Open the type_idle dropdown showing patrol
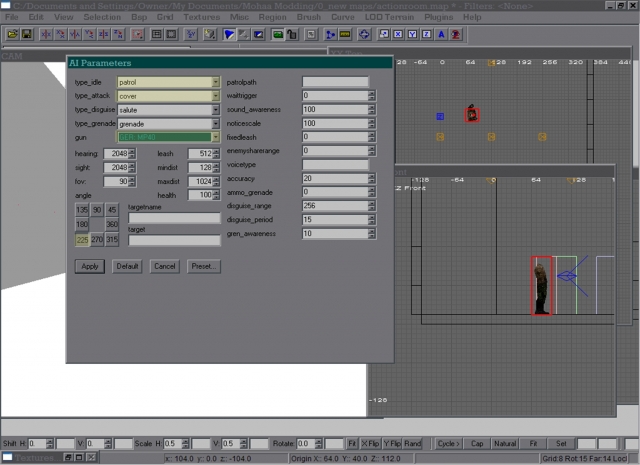The image size is (640, 465). pyautogui.click(x=216, y=82)
